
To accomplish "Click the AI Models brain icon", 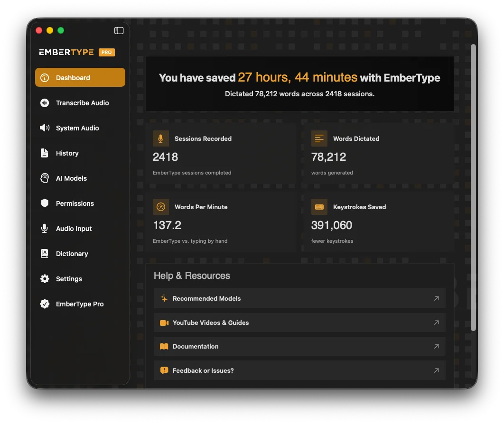I will click(45, 178).
